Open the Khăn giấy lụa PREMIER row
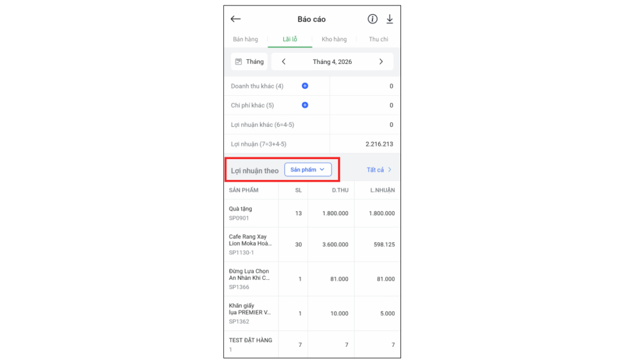625x364 pixels. 312,313
